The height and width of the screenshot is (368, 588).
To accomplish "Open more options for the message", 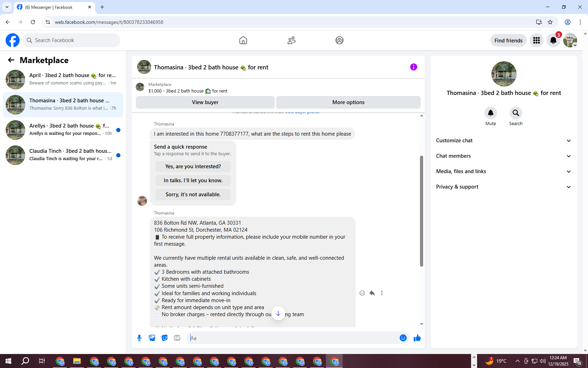I will 382,293.
